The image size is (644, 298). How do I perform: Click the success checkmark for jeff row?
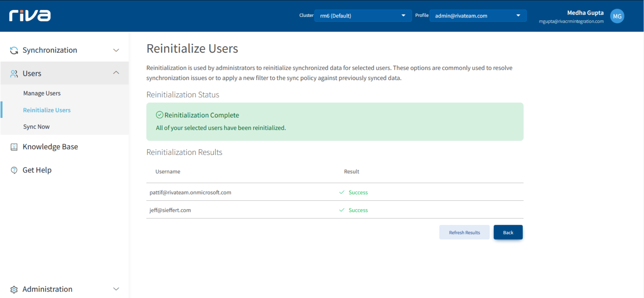pos(342,210)
